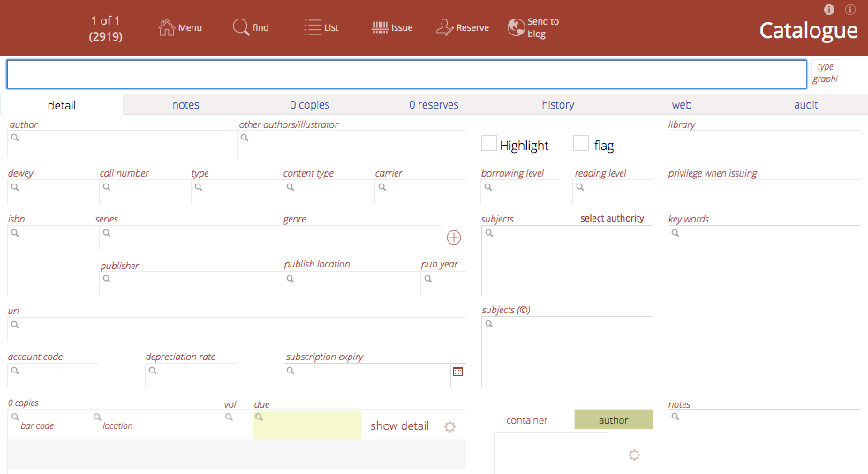
Task: Enable the flag checkbox
Action: pyautogui.click(x=580, y=143)
